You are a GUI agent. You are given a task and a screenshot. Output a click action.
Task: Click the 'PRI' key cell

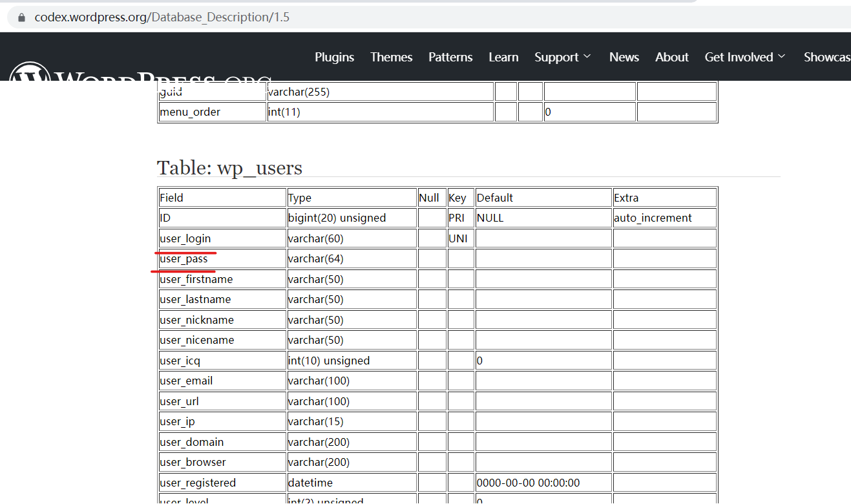click(461, 218)
